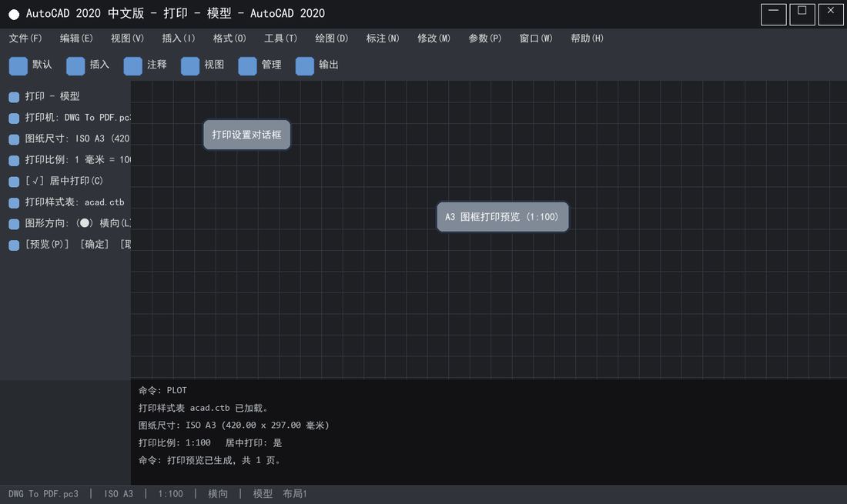Image resolution: width=847 pixels, height=504 pixels.
Task: Switch to the 管理 ribbon tab
Action: point(271,65)
